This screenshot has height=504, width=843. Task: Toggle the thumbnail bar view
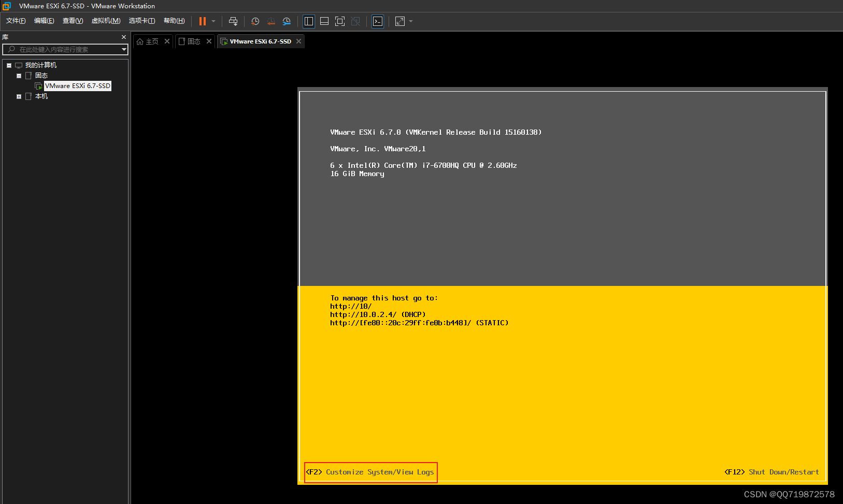click(x=324, y=21)
